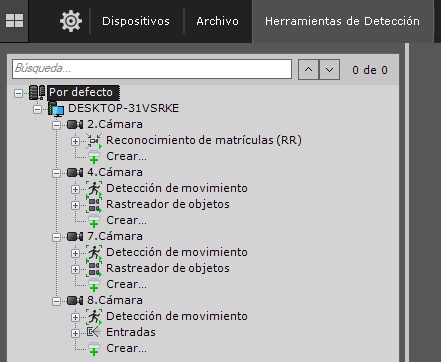Click the Entradas detector icon
Image resolution: width=441 pixels, height=362 pixels.
coord(94,332)
